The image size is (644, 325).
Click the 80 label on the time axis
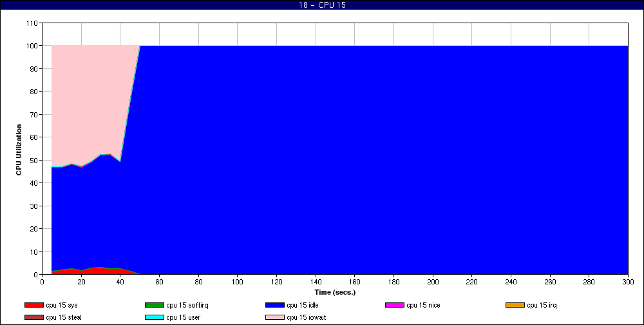[198, 282]
